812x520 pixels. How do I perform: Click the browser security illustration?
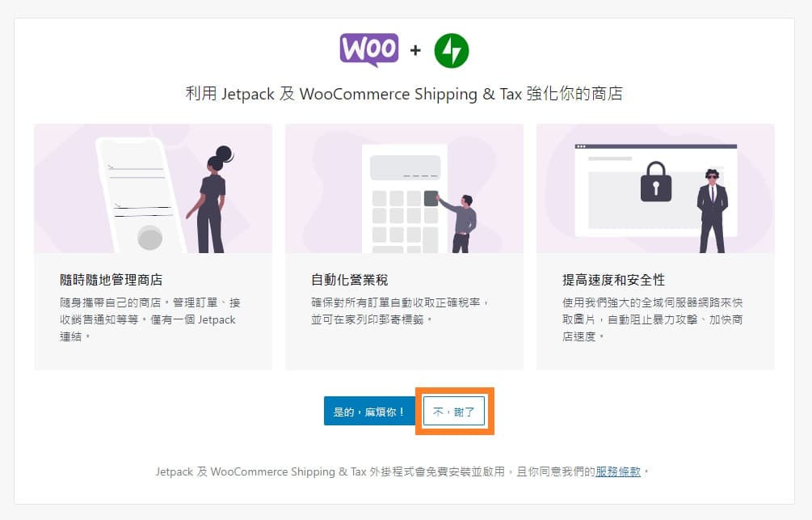[x=655, y=188]
